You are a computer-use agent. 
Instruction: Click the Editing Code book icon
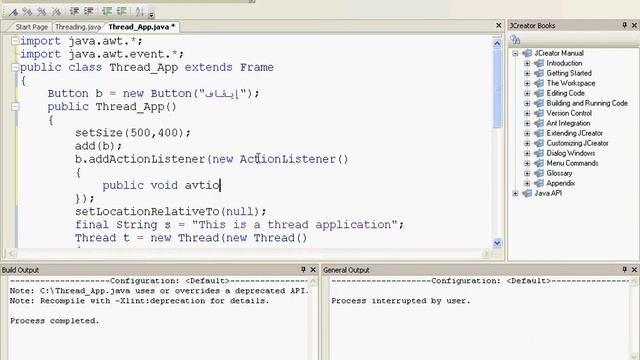(539, 93)
